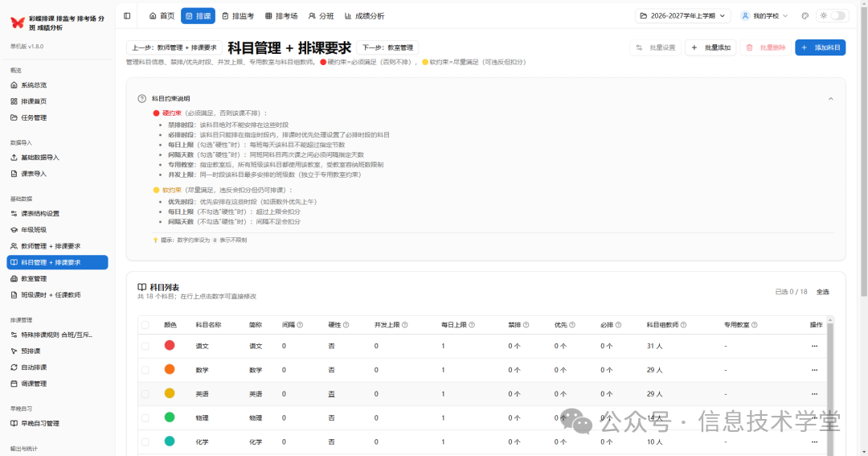The height and width of the screenshot is (456, 868).
Task: Check the header select-all checkbox
Action: (145, 325)
